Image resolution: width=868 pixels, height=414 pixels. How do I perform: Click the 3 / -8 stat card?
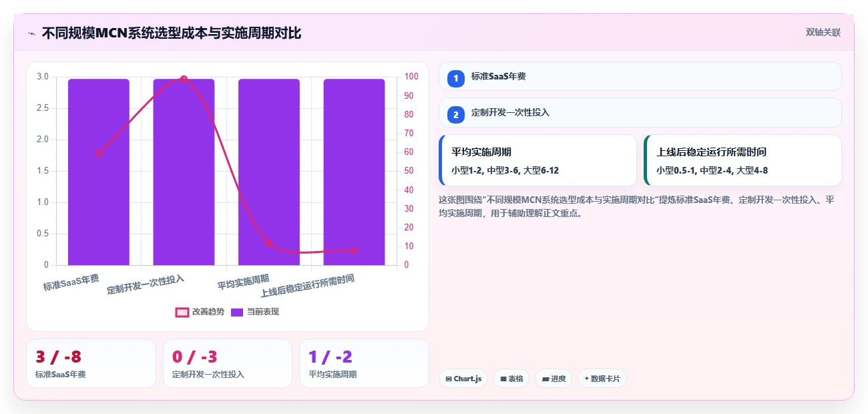pos(91,363)
